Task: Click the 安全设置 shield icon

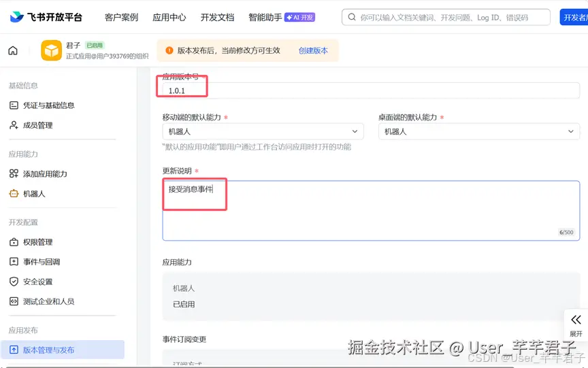Action: (x=14, y=282)
